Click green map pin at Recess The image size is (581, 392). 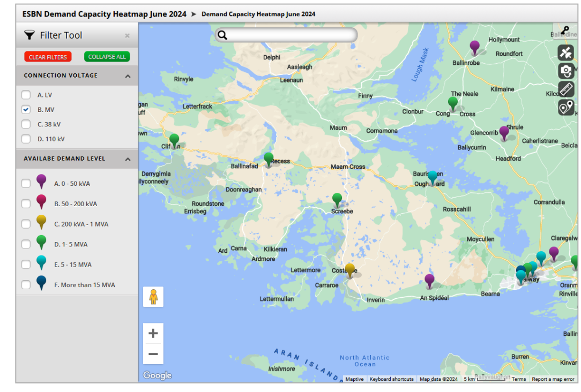click(269, 160)
